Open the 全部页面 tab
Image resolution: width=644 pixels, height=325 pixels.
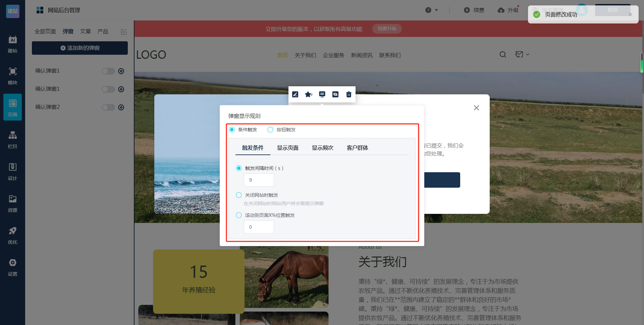[x=45, y=31]
